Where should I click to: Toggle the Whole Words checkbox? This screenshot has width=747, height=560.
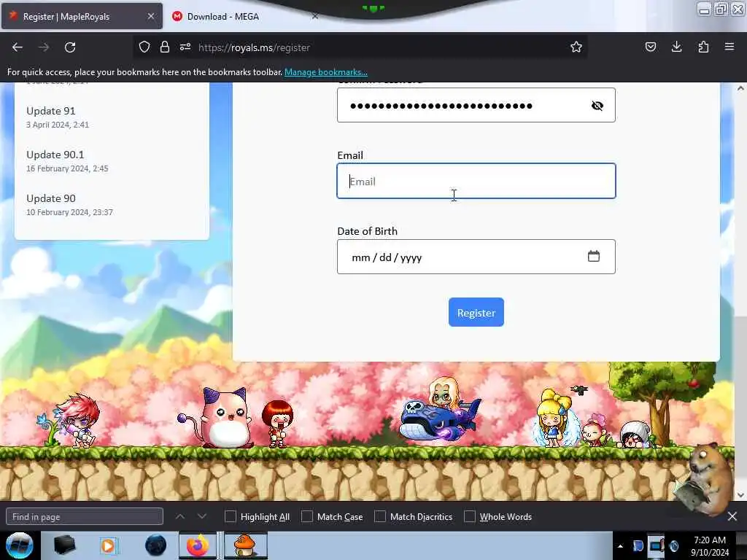coord(470,516)
